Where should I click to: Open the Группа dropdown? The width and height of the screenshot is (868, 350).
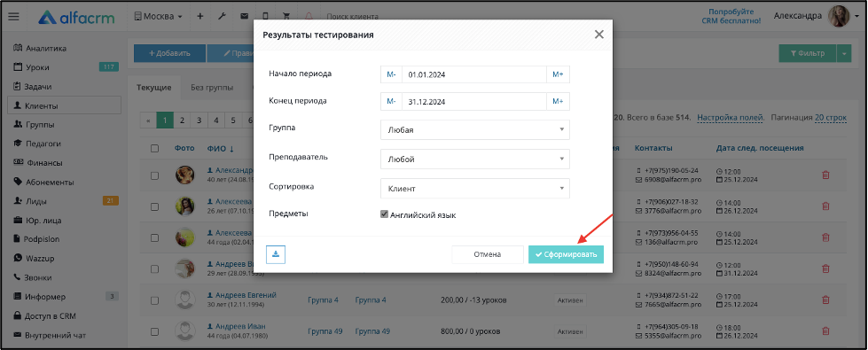475,130
